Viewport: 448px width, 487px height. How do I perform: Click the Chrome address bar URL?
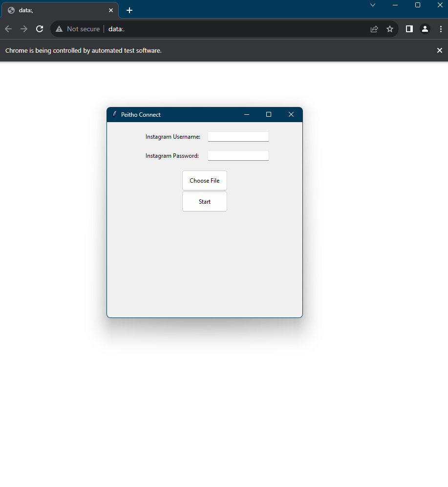(116, 29)
